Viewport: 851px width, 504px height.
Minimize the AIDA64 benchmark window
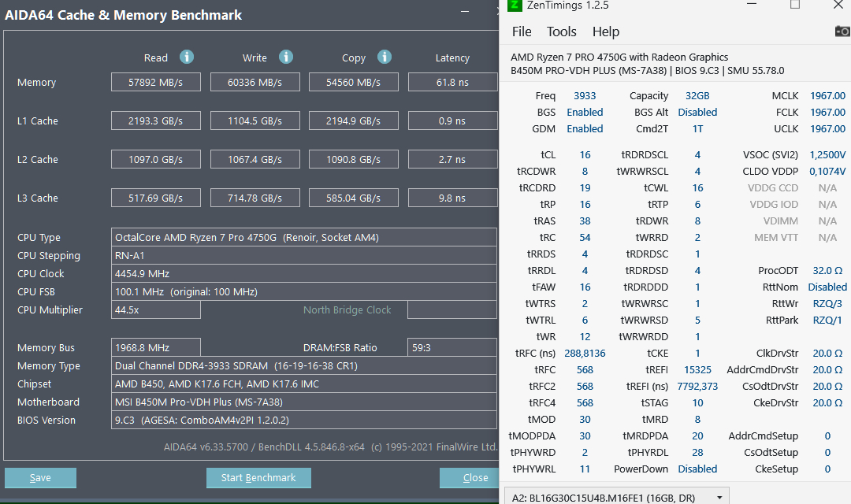tap(465, 11)
